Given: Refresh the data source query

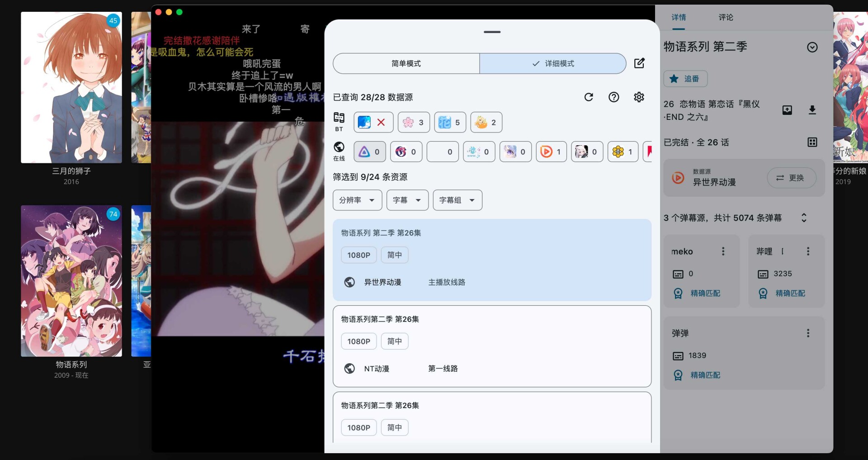Looking at the screenshot, I should [x=589, y=97].
